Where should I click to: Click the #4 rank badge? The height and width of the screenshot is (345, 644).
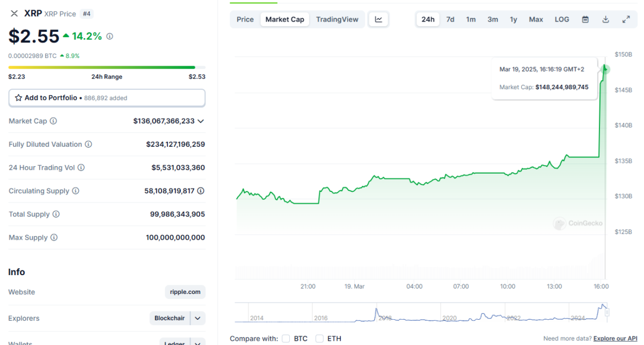pyautogui.click(x=86, y=13)
